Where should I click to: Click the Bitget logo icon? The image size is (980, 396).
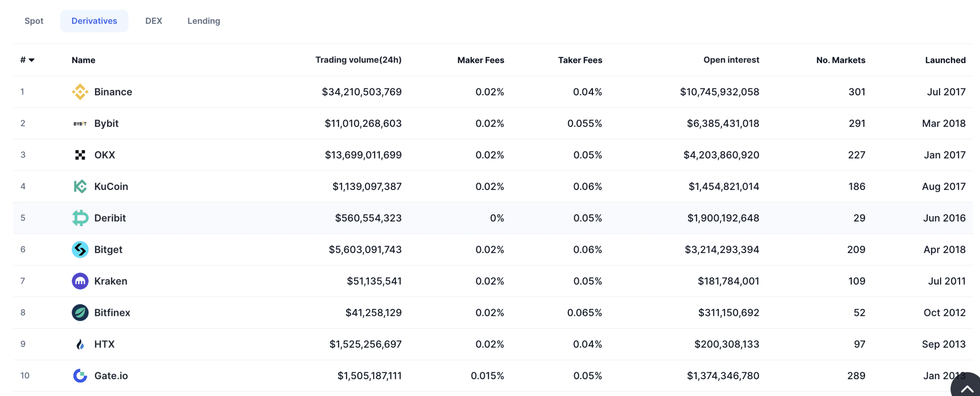pos(80,250)
